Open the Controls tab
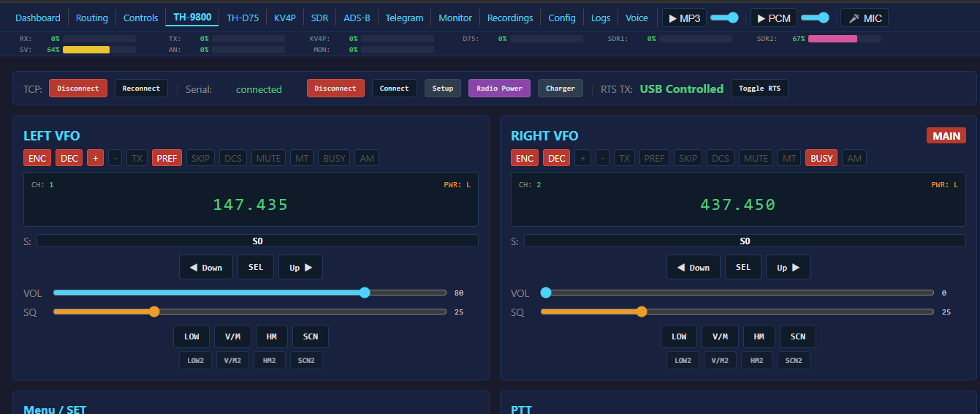The height and width of the screenshot is (414, 980). coord(141,18)
